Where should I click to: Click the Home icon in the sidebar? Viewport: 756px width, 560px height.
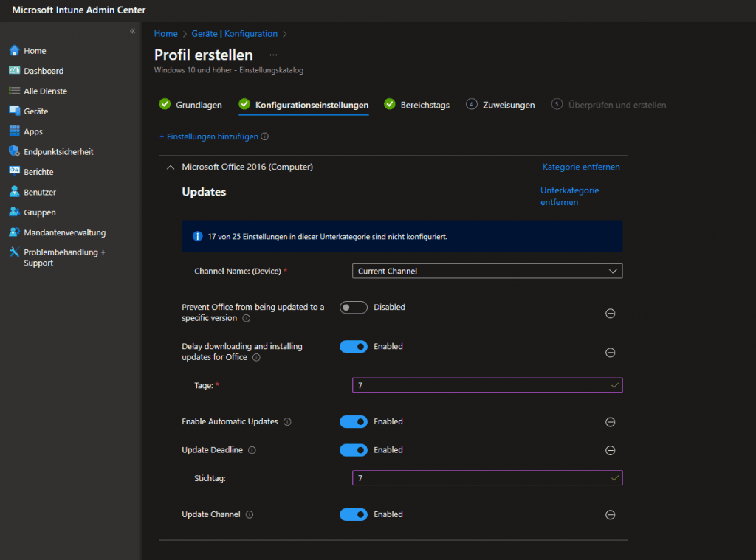(14, 51)
